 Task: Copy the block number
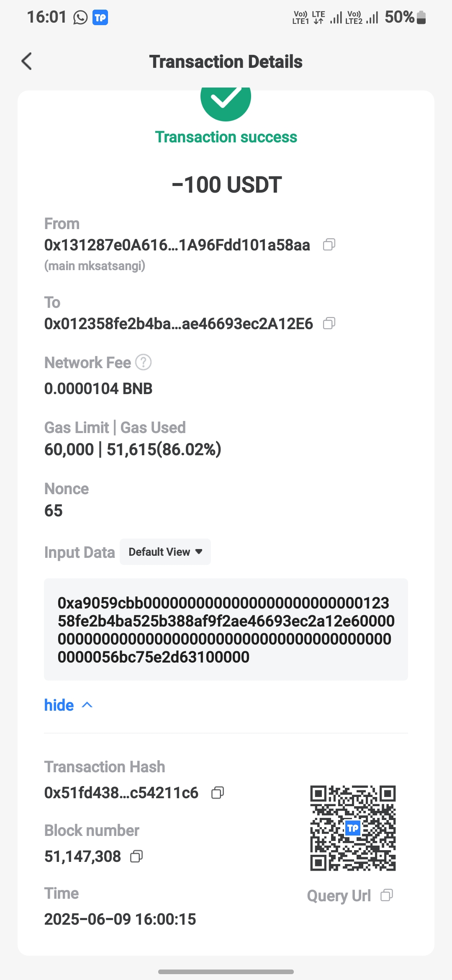(x=136, y=856)
